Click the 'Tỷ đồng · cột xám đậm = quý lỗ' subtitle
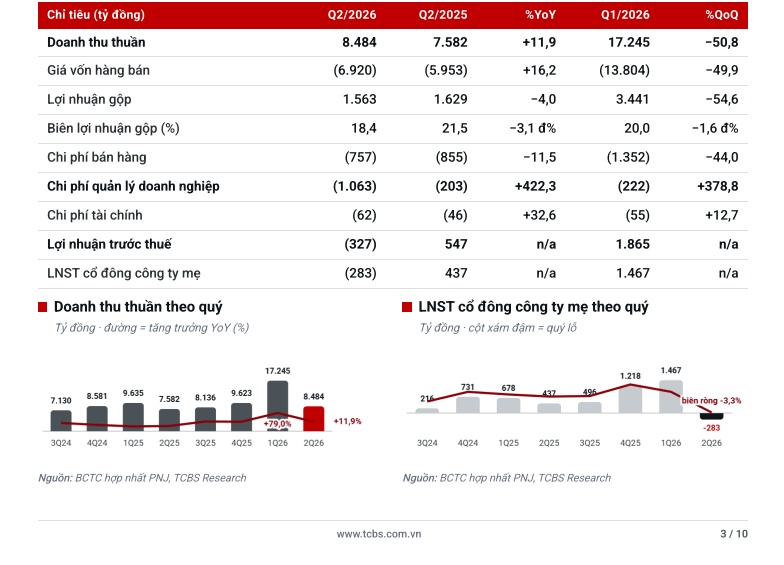The image size is (784, 565). (x=498, y=328)
